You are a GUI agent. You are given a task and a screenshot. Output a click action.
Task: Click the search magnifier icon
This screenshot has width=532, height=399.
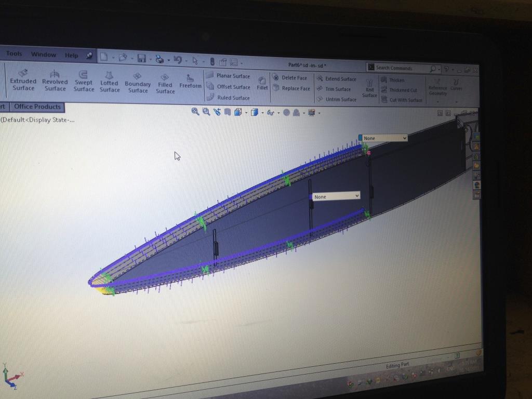(433, 69)
